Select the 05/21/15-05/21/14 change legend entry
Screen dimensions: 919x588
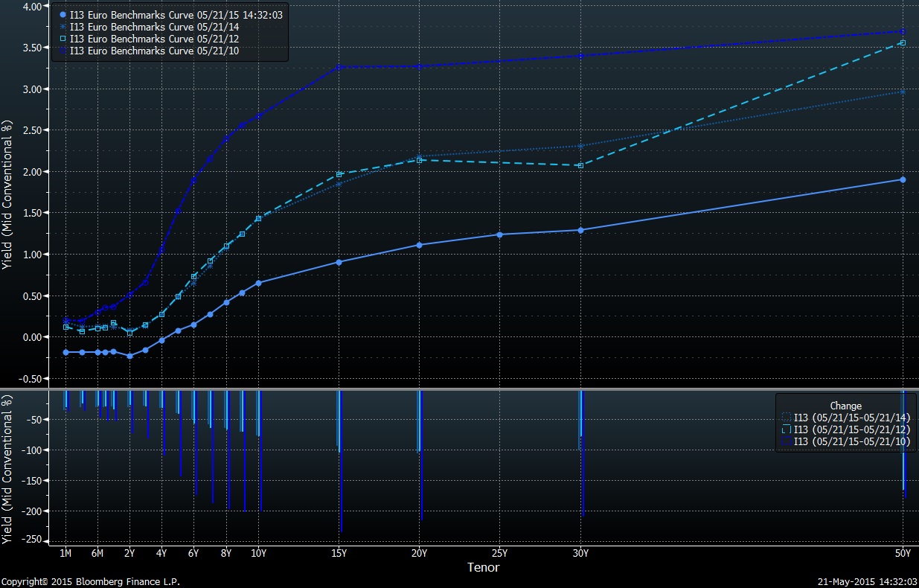tap(845, 418)
